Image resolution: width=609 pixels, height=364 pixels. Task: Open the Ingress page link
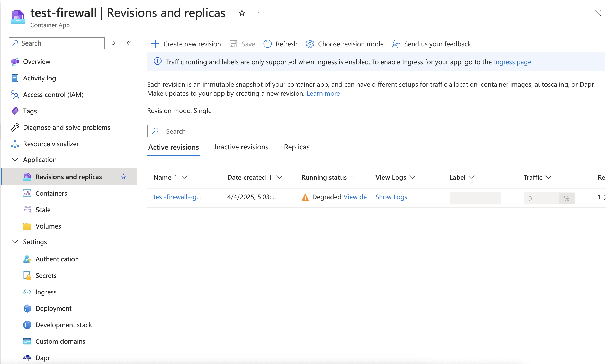pos(512,62)
